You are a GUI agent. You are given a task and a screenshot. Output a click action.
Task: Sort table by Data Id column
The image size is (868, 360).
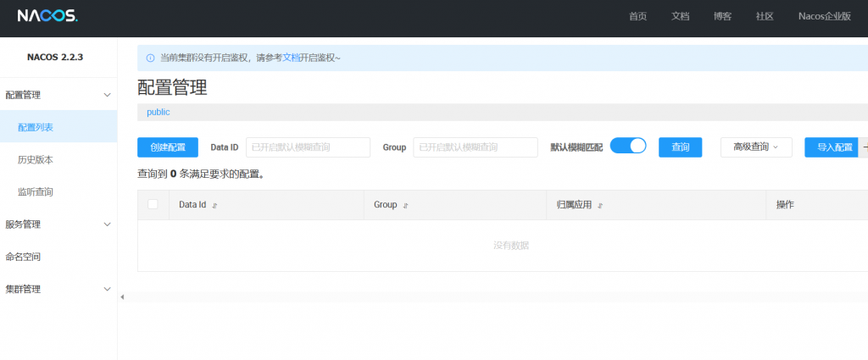214,205
